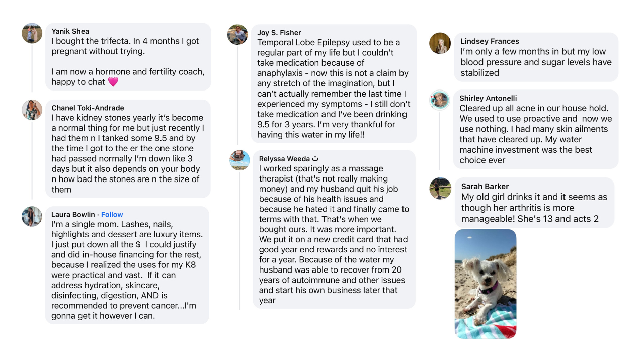Open Relyssa Weeda's avatar image
644x362 pixels.
239,160
